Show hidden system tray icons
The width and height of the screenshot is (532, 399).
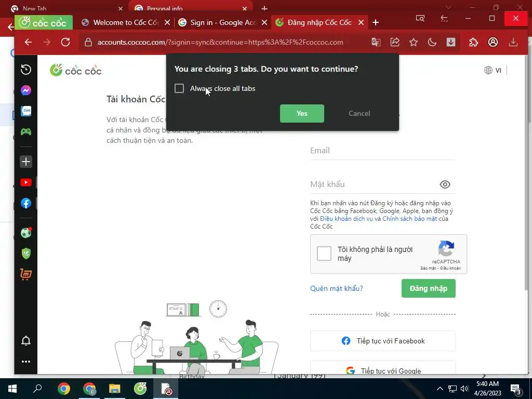[x=440, y=389]
